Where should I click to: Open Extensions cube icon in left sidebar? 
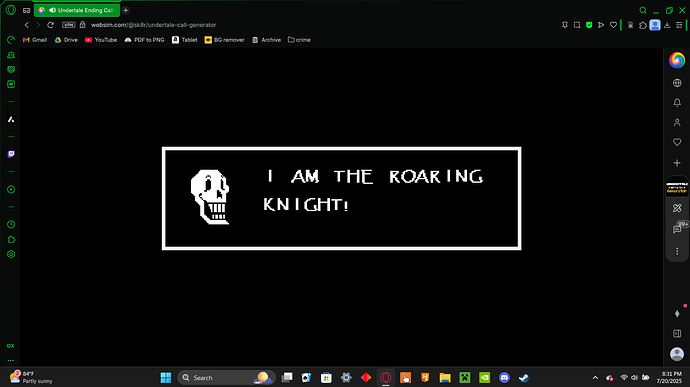pyautogui.click(x=11, y=240)
